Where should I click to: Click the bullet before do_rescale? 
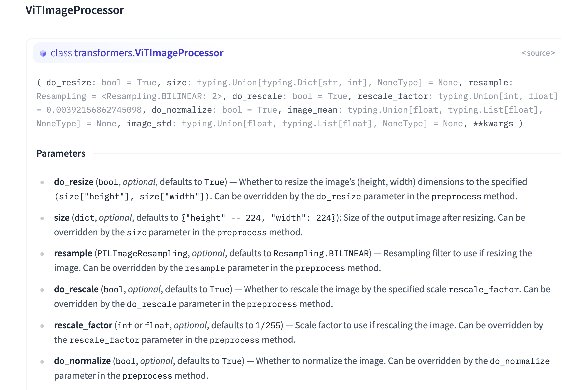point(42,290)
